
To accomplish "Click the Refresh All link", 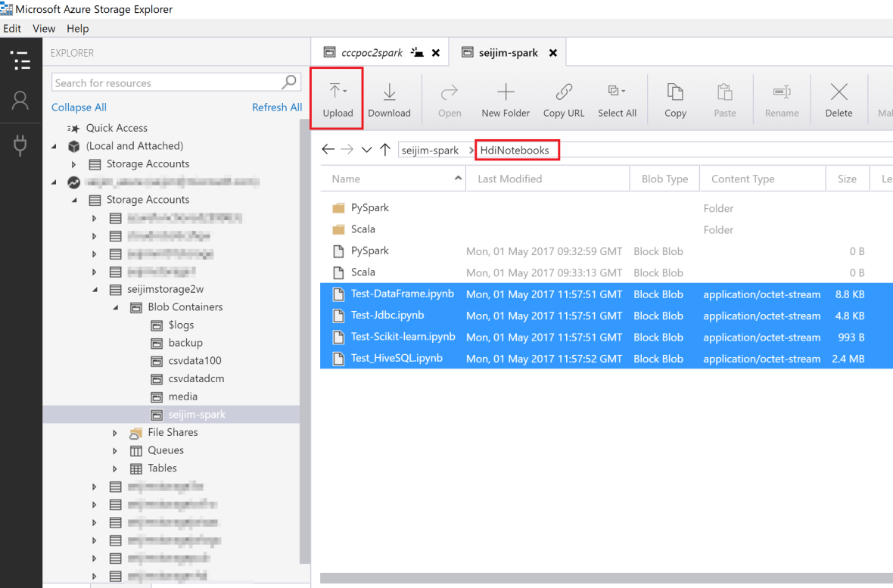I will (x=276, y=107).
